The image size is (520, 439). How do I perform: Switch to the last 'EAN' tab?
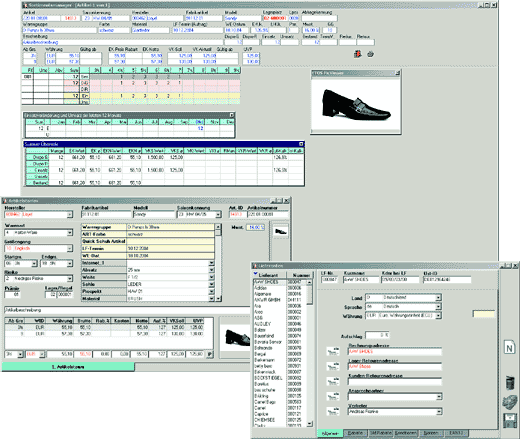[456, 433]
